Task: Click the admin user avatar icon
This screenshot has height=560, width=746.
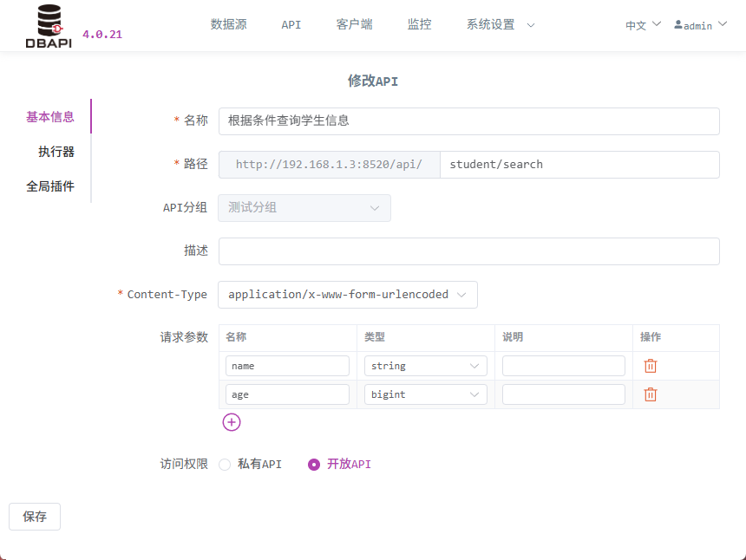Action: [x=678, y=25]
